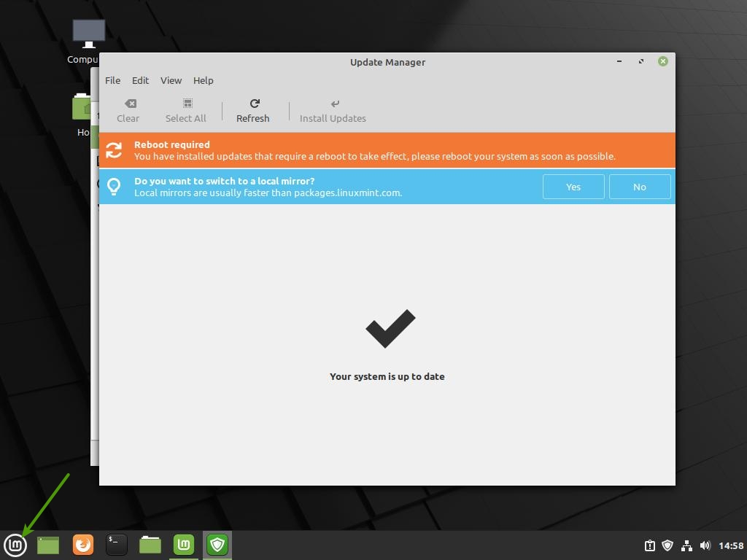Viewport: 747px width, 560px height.
Task: Open the Edit menu
Action: pyautogui.click(x=140, y=80)
